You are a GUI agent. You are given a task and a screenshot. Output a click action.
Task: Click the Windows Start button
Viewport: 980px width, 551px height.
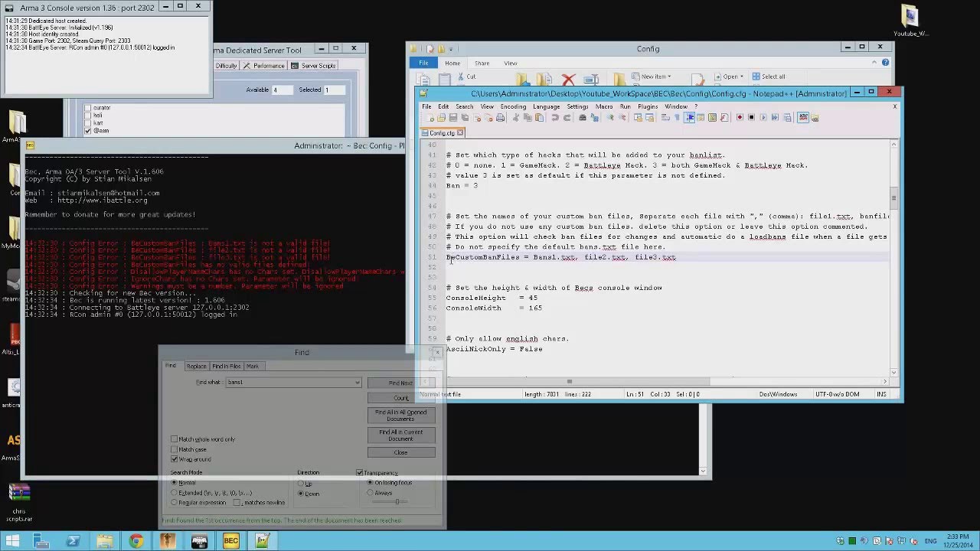point(11,541)
